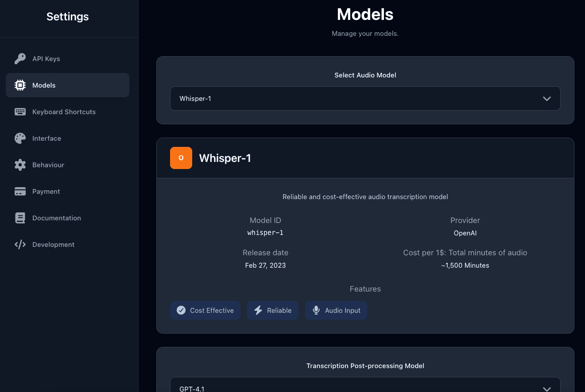Image resolution: width=585 pixels, height=392 pixels.
Task: Click the Cost Effective feature badge
Action: coord(205,311)
